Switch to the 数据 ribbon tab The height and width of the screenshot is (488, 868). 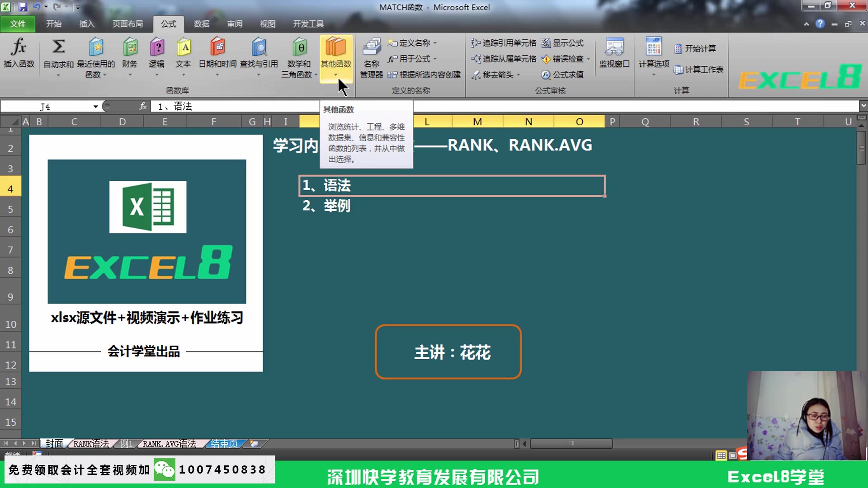coord(202,23)
